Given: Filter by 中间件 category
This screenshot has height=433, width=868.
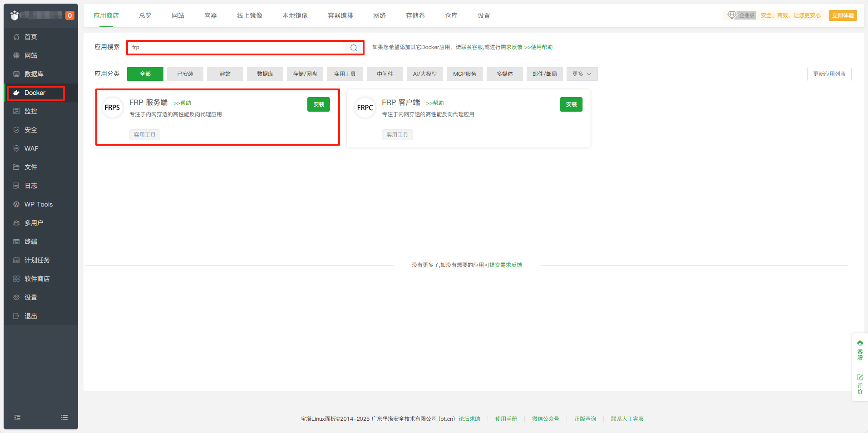Looking at the screenshot, I should pos(385,74).
